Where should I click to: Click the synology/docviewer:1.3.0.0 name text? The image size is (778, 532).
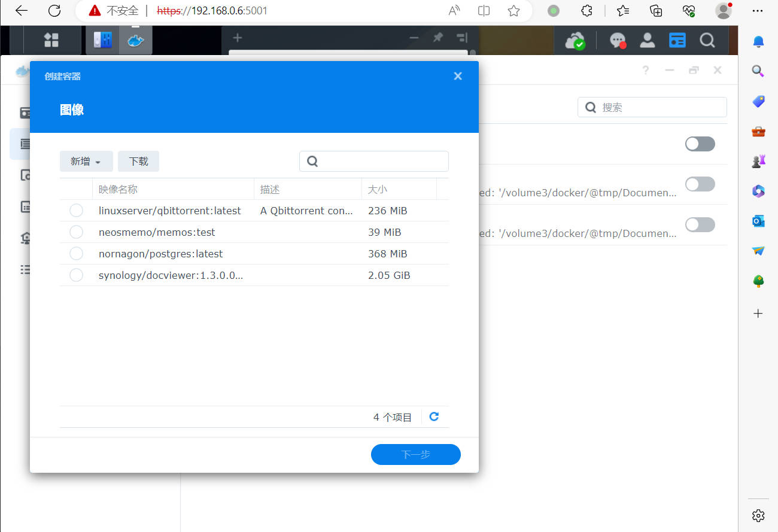[x=171, y=275]
